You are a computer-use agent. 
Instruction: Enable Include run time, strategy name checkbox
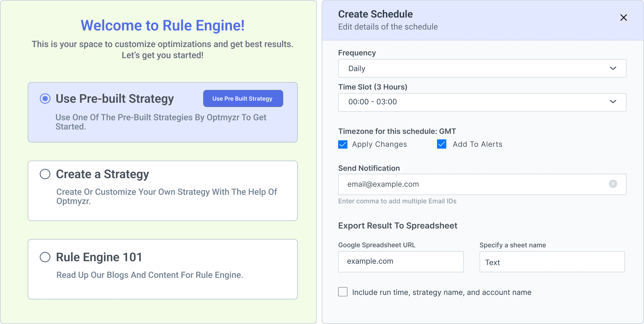pyautogui.click(x=343, y=292)
